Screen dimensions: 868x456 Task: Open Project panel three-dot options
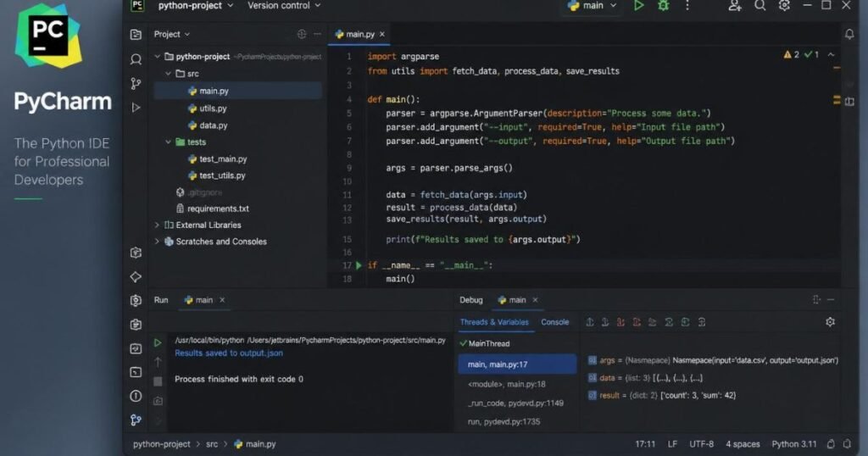[x=317, y=34]
